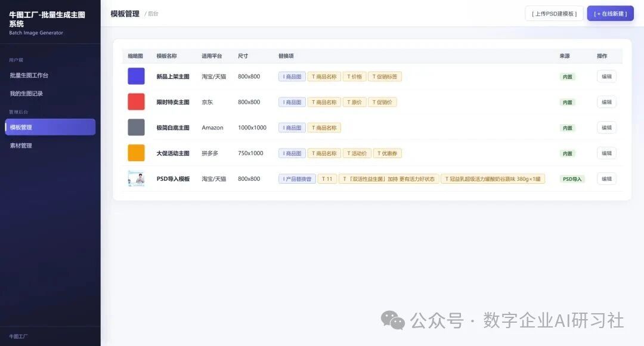Viewport: 644px width, 346px height.
Task: Click the 来源 column header
Action: click(564, 56)
